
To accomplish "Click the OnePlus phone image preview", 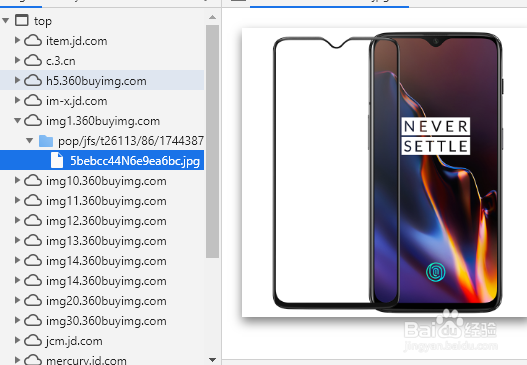I will (x=384, y=172).
